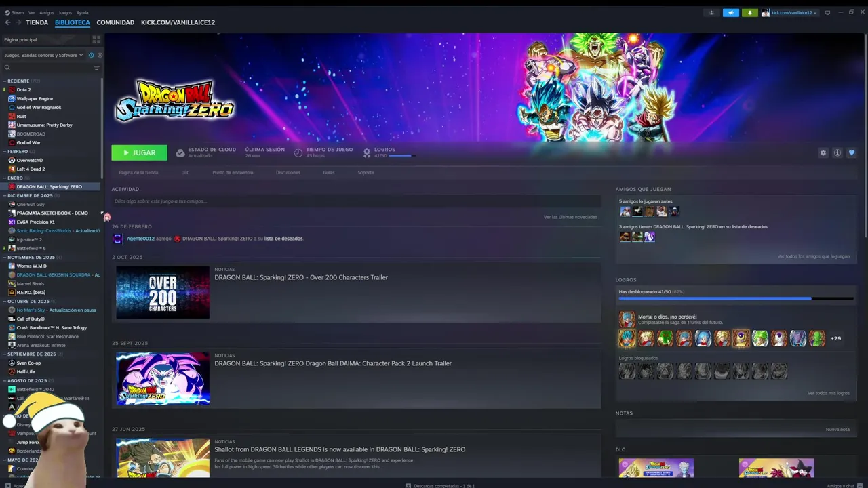Collapse the DICIEMBRE DE 2025 section
Screen dimensions: 868x488
[30, 195]
